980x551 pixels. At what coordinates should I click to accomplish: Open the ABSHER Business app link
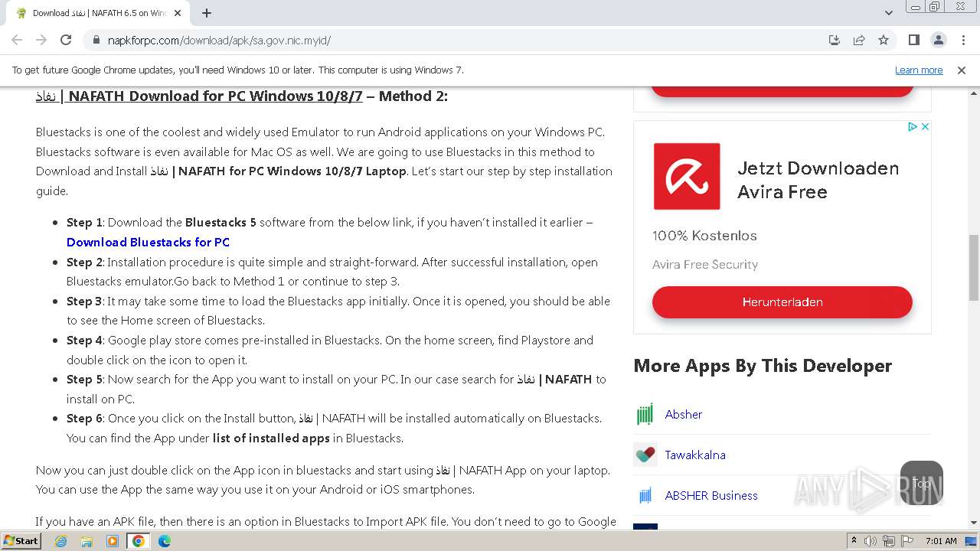[x=711, y=495]
